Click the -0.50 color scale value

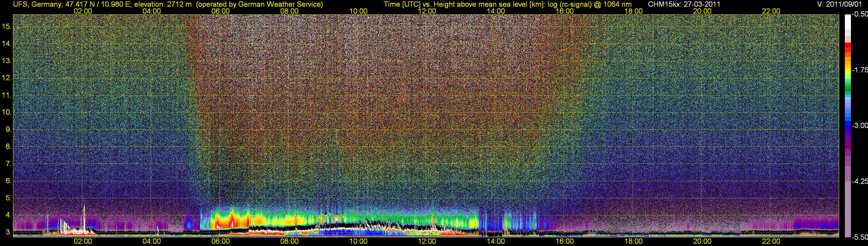[x=860, y=14]
